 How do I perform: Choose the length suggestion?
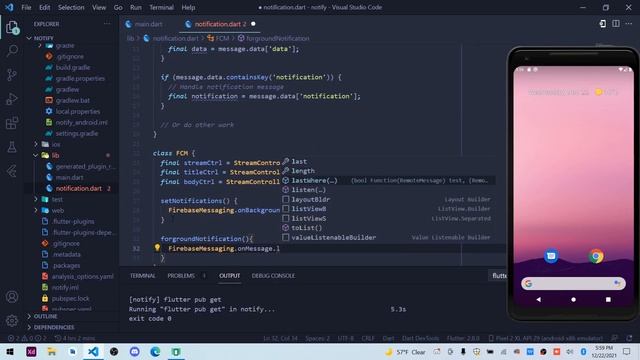[x=388, y=171]
